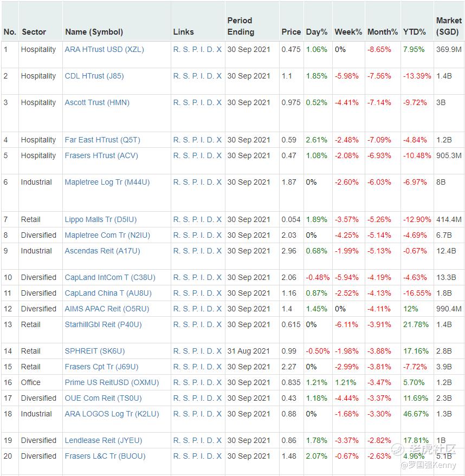
Task: Select the 13.3B market cap cell
Action: (446, 277)
